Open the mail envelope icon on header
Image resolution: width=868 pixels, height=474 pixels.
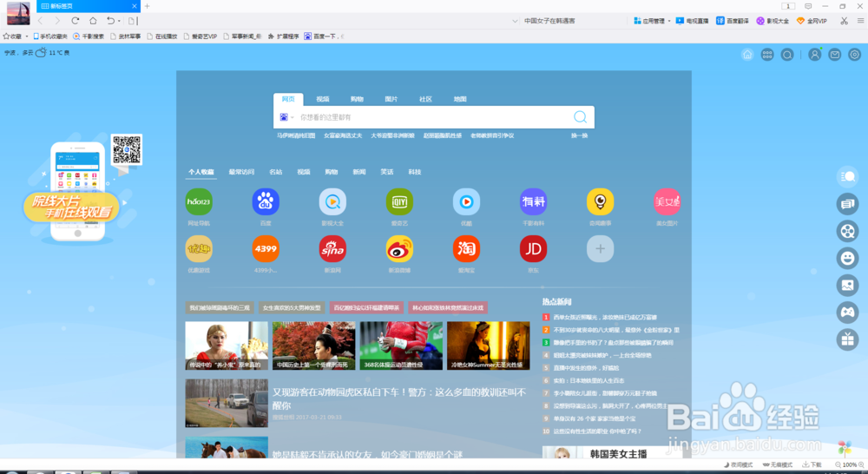[835, 55]
